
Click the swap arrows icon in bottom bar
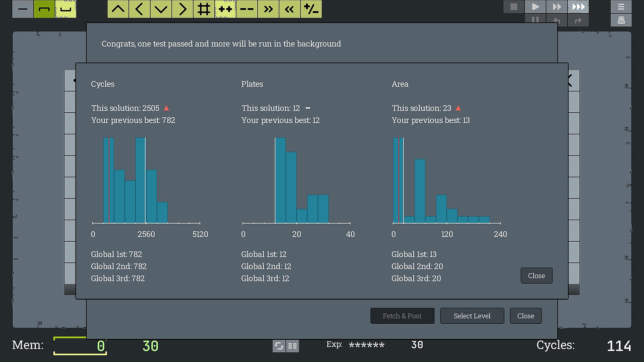pyautogui.click(x=279, y=346)
